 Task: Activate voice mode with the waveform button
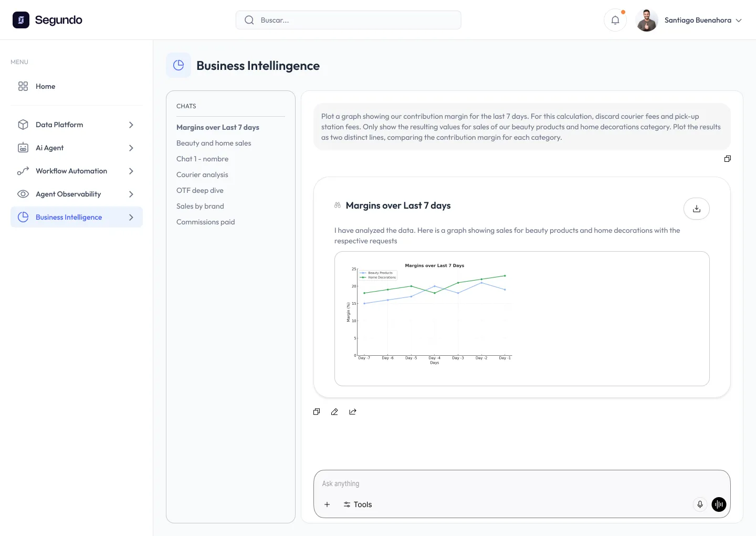click(x=719, y=504)
